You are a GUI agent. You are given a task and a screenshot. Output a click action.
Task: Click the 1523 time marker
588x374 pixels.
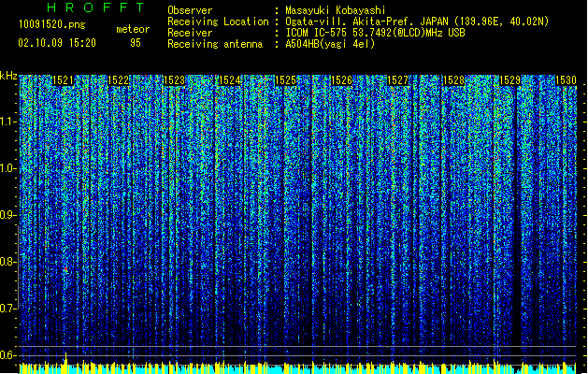pyautogui.click(x=174, y=80)
